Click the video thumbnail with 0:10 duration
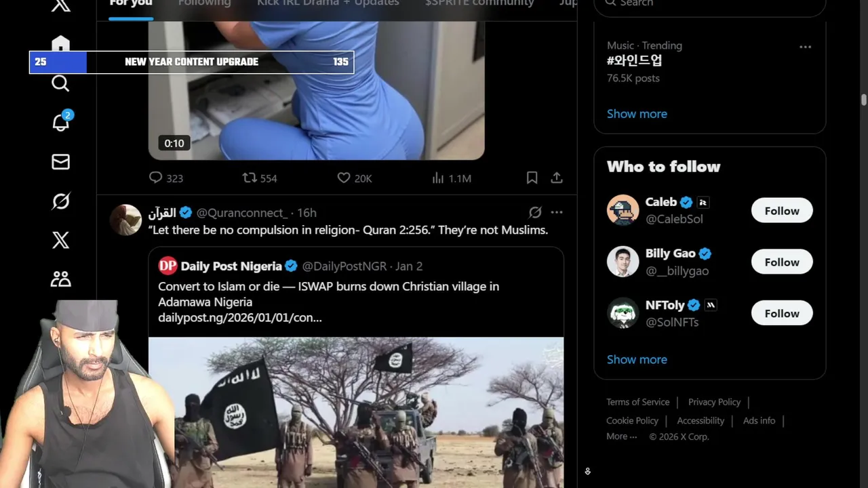This screenshot has width=868, height=488. [317, 90]
